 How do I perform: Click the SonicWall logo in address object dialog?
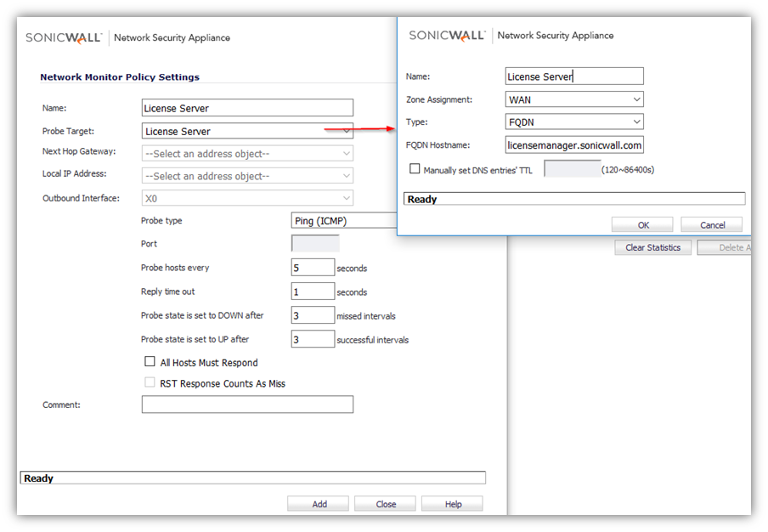[x=447, y=36]
